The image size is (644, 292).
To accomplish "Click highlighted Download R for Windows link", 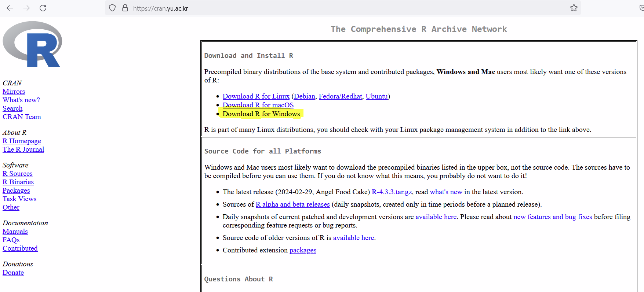I will tap(261, 114).
